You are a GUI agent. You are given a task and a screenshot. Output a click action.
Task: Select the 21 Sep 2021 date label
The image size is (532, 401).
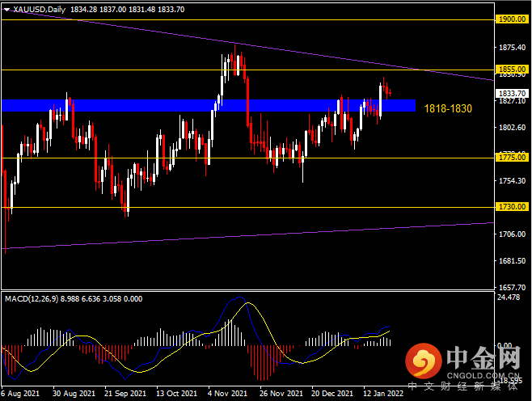(x=125, y=394)
